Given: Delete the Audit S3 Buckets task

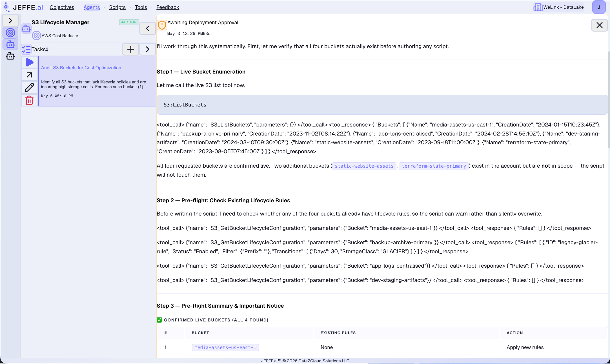Looking at the screenshot, I should pos(30,100).
